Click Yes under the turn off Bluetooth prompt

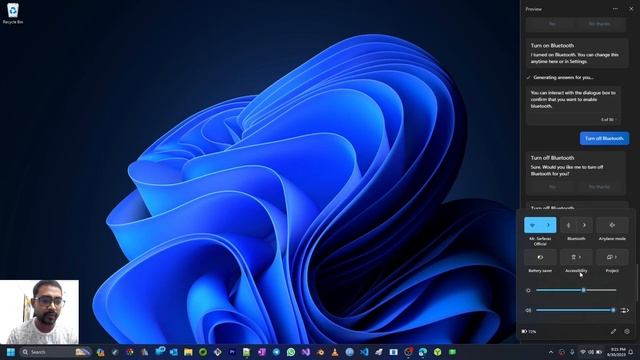click(552, 187)
